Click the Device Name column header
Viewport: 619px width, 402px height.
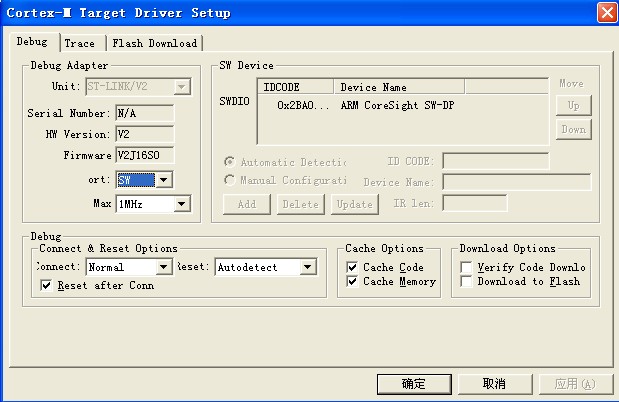tap(399, 87)
